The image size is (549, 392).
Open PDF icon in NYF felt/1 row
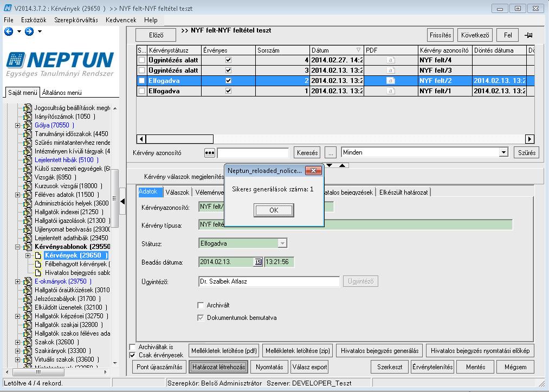point(390,91)
